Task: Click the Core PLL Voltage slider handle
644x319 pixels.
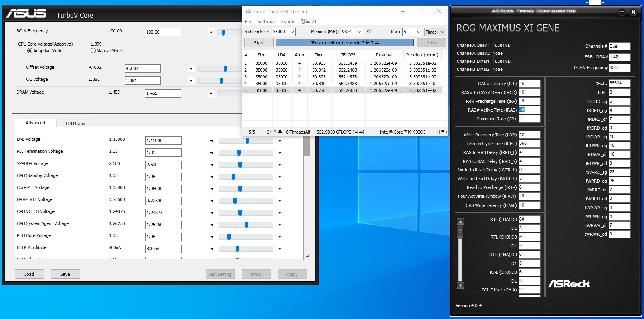Action: click(x=240, y=189)
